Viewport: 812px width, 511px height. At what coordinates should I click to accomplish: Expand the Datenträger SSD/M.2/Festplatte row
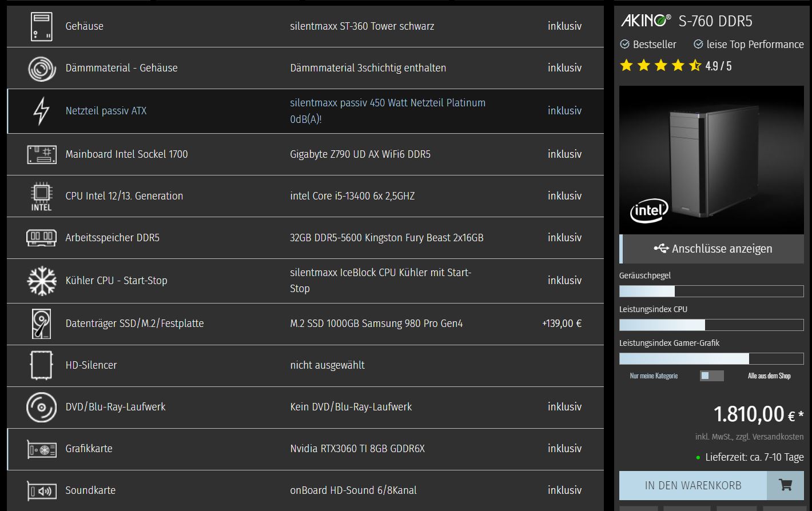click(x=305, y=324)
